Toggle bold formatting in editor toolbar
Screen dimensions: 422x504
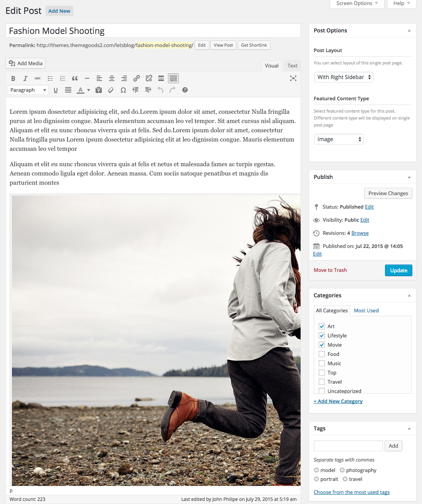point(13,78)
